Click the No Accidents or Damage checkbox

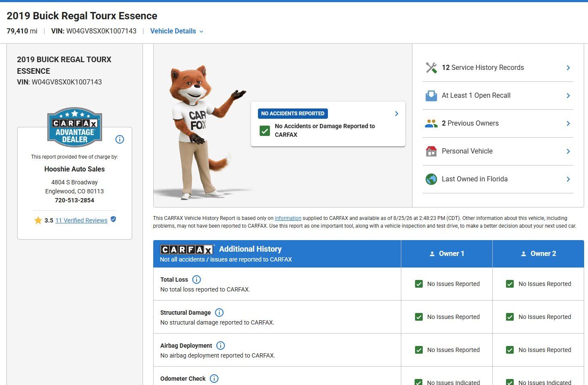(265, 130)
